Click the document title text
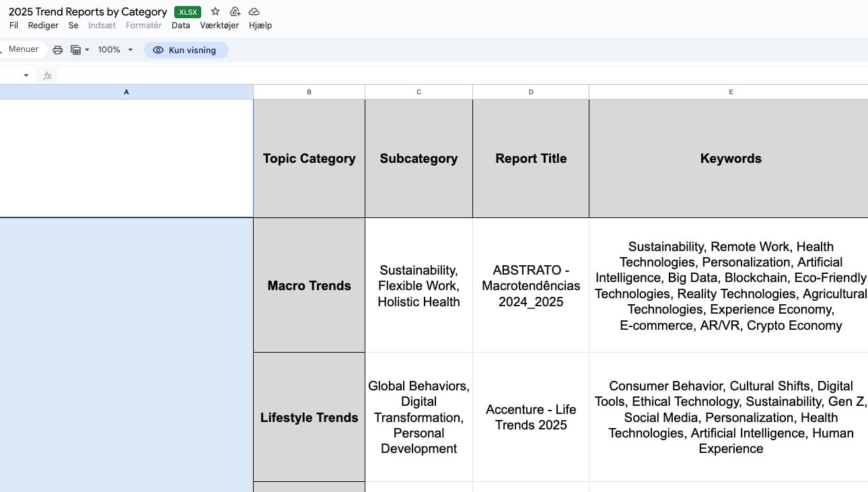Viewport: 868px width, 492px height. 87,11
